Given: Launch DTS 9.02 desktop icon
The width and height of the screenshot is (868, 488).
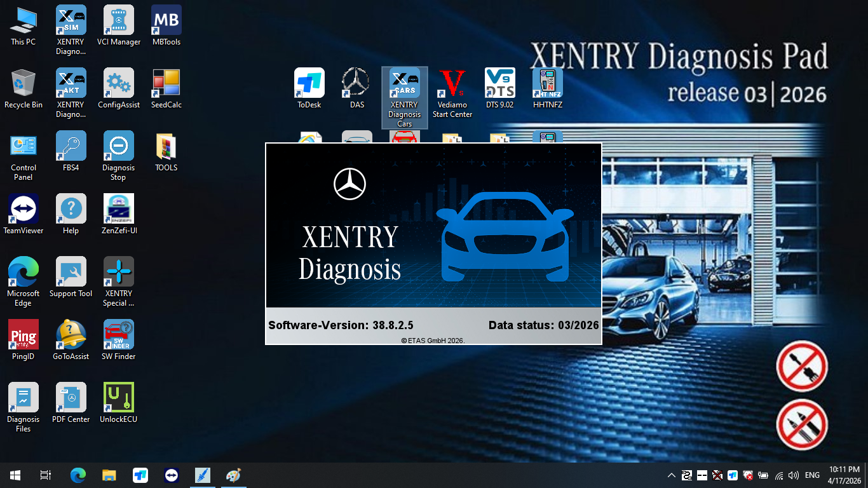Looking at the screenshot, I should [x=499, y=88].
